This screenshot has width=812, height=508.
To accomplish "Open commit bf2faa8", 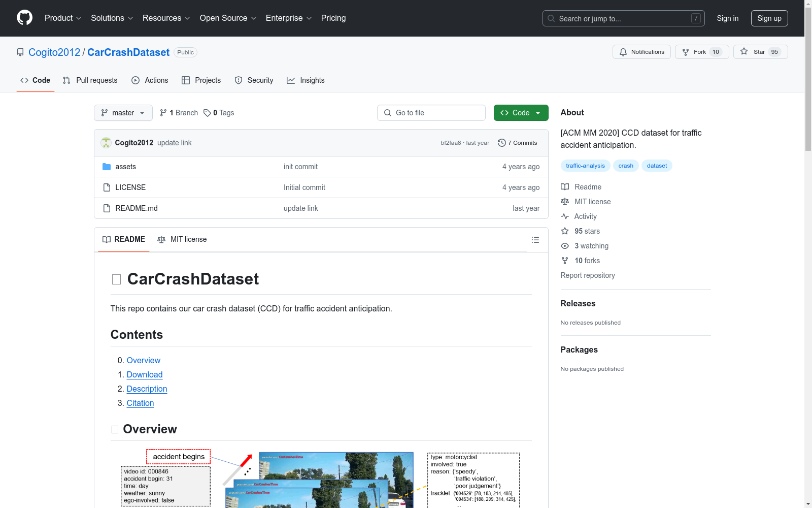I will tap(451, 143).
